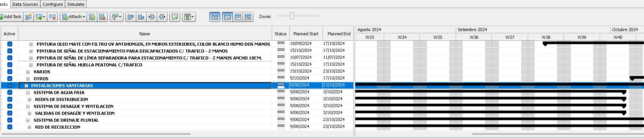The height and width of the screenshot is (139, 644).
Task: Toggle Active checkbox for ESTACIONAMIENTO PARA DISCAPACITADOS row
Action: tap(10, 51)
